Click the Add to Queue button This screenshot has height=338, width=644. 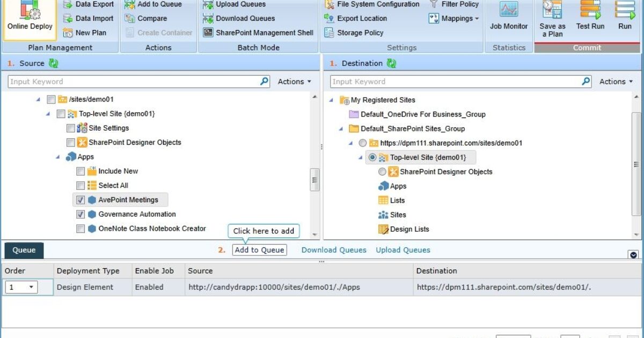259,250
